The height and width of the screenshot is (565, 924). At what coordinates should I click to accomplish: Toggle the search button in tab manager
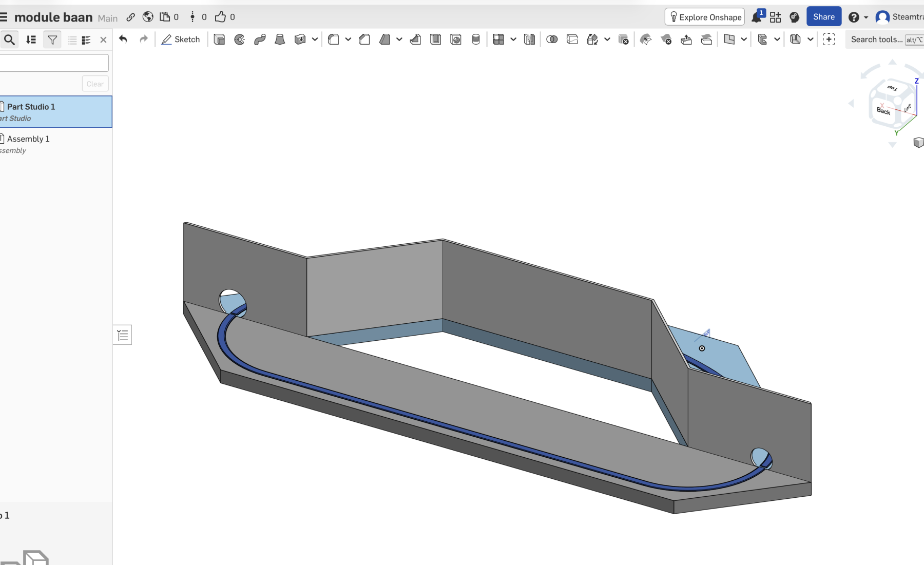(x=9, y=40)
